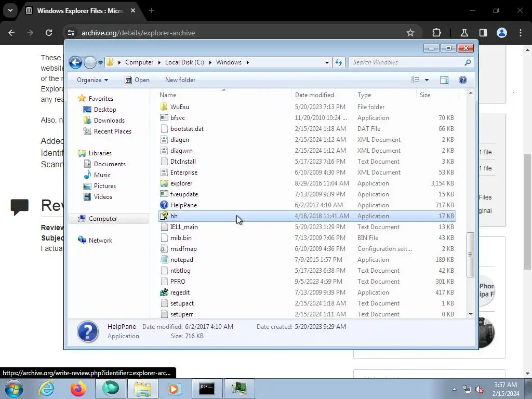Viewport: 532px width, 399px height.
Task: Select Libraries in navigation pane
Action: 100,153
